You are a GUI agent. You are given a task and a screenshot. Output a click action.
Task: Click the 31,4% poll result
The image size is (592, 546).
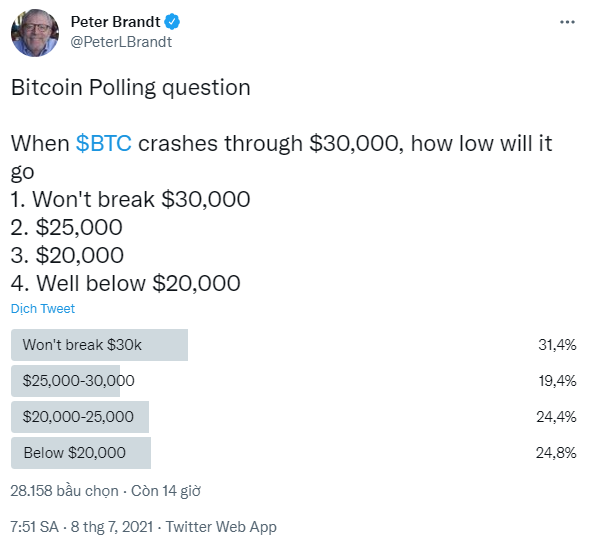557,345
